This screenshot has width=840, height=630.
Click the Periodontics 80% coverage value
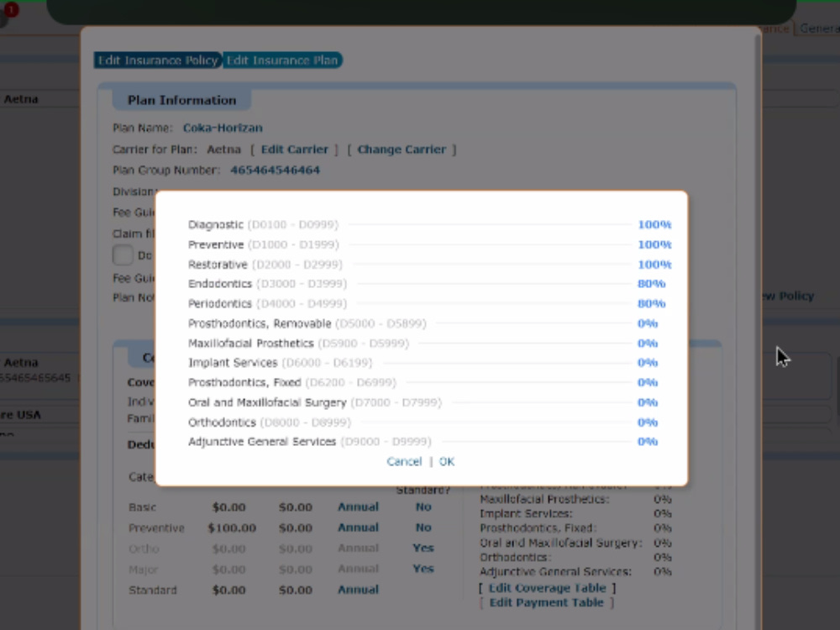[x=652, y=303]
